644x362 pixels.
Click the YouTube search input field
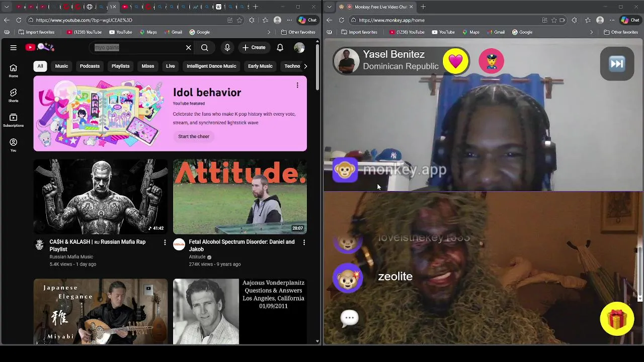[136, 47]
